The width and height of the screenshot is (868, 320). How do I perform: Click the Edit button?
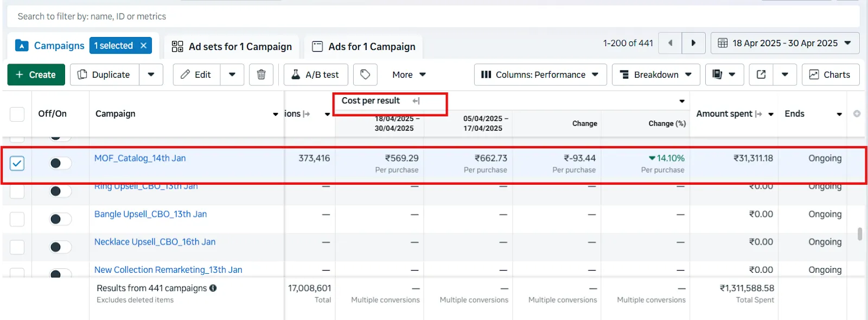[197, 74]
